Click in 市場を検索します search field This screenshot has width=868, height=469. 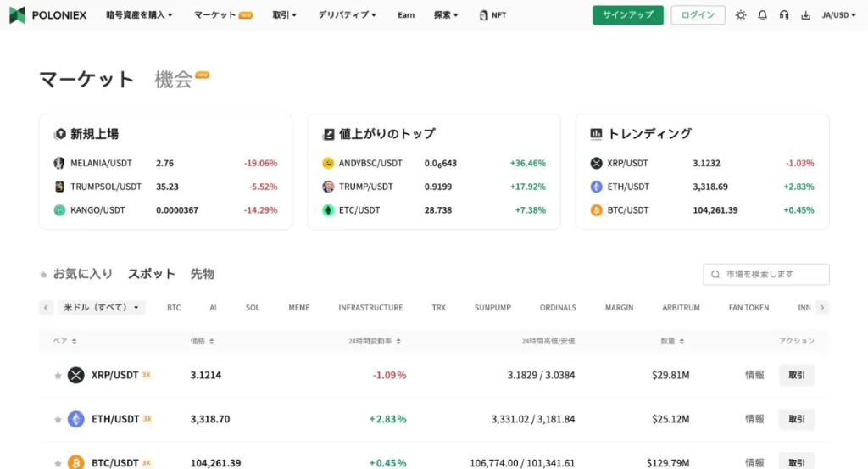(766, 274)
